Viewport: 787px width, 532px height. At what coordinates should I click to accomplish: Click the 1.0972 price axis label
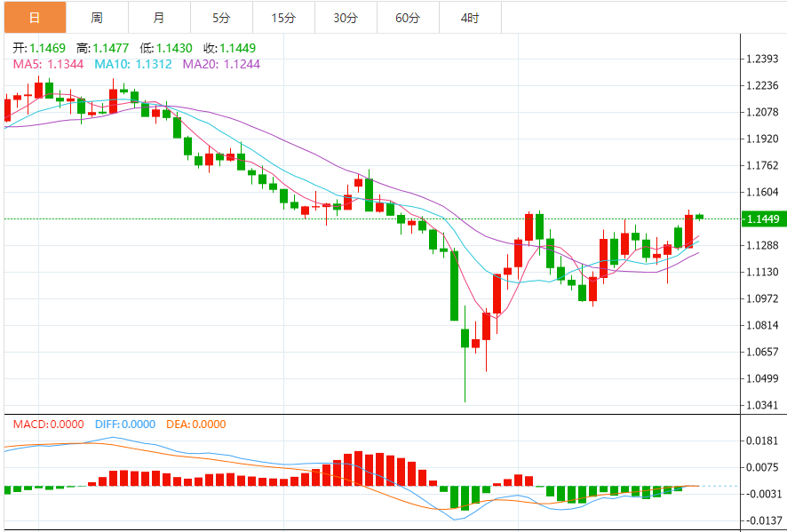762,299
